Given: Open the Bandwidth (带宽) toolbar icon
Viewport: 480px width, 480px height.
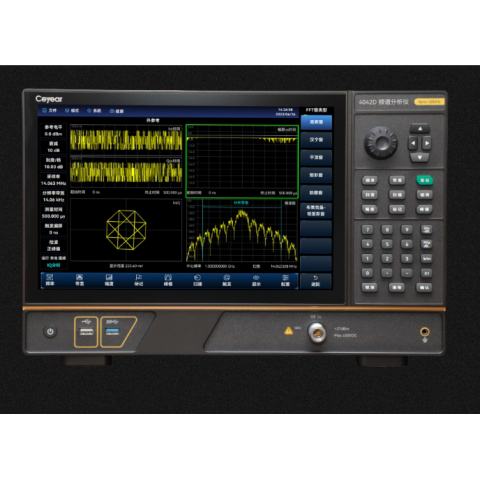Looking at the screenshot, I should pos(79,280).
